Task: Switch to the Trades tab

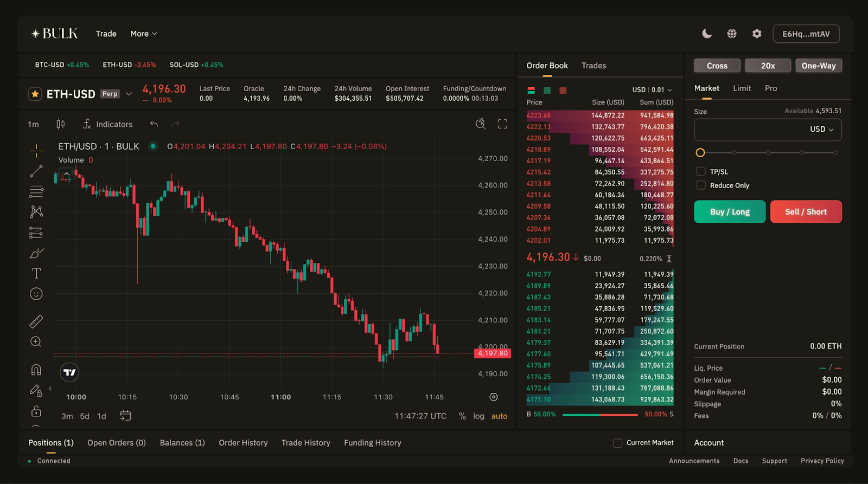Action: click(x=593, y=66)
